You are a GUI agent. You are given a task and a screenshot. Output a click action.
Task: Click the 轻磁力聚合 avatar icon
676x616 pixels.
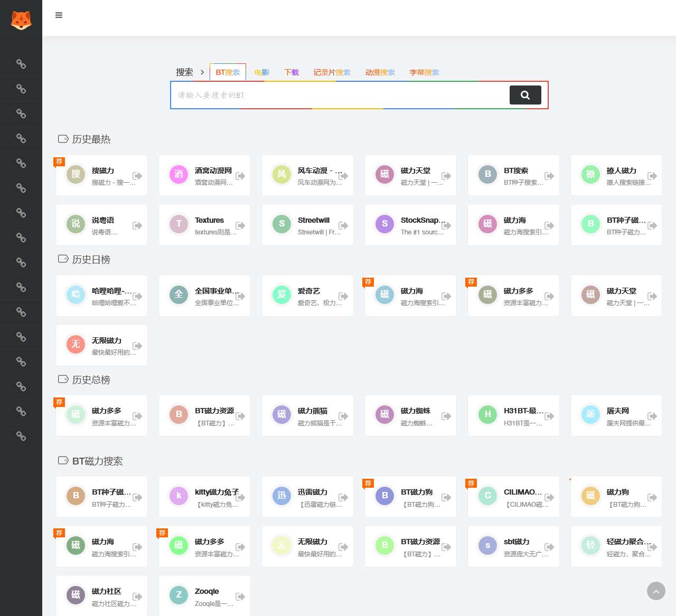pyautogui.click(x=590, y=545)
